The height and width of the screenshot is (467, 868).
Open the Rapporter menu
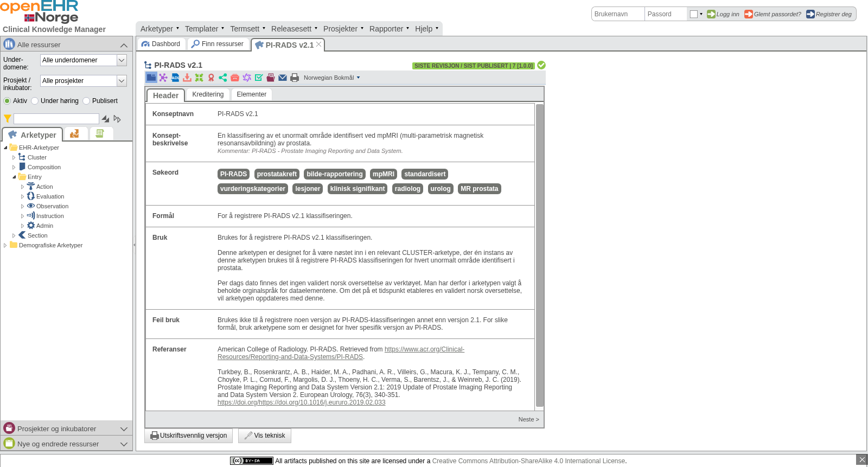point(389,29)
